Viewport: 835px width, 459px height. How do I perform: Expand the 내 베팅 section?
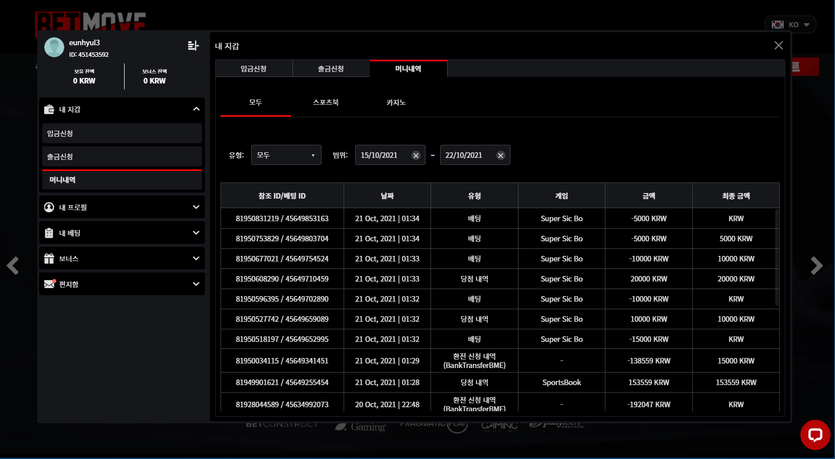196,233
